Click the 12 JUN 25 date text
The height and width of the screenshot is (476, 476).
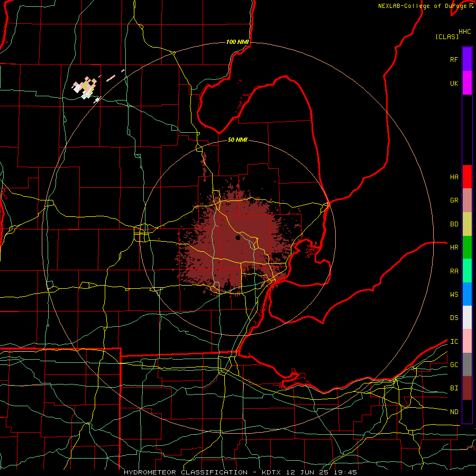tap(308, 472)
